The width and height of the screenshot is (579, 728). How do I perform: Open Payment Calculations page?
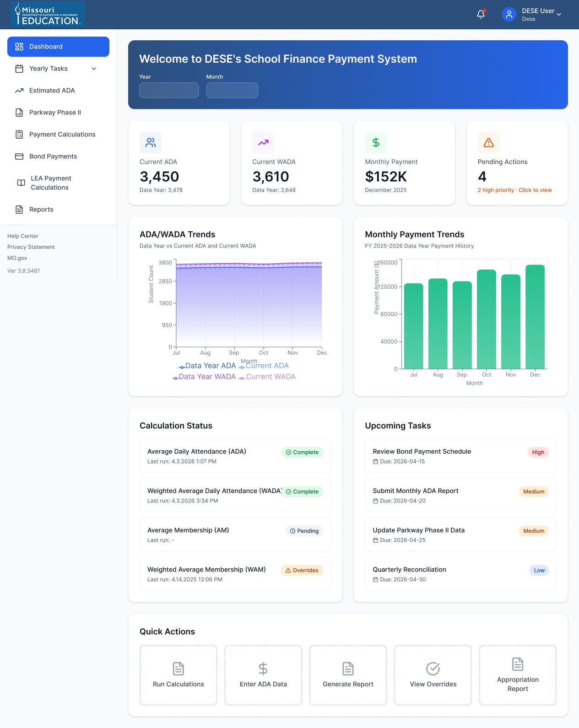click(58, 135)
